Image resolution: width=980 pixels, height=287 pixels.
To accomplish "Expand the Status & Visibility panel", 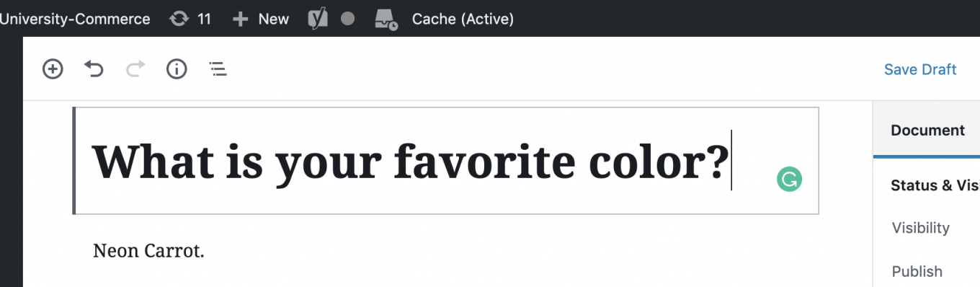I will point(935,185).
